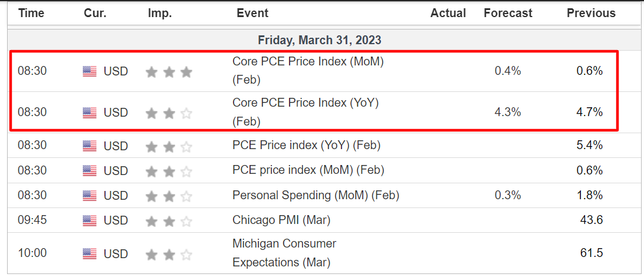This screenshot has height=277, width=644.
Task: Open the Chicago PMI (Mar) event
Action: coord(281,220)
